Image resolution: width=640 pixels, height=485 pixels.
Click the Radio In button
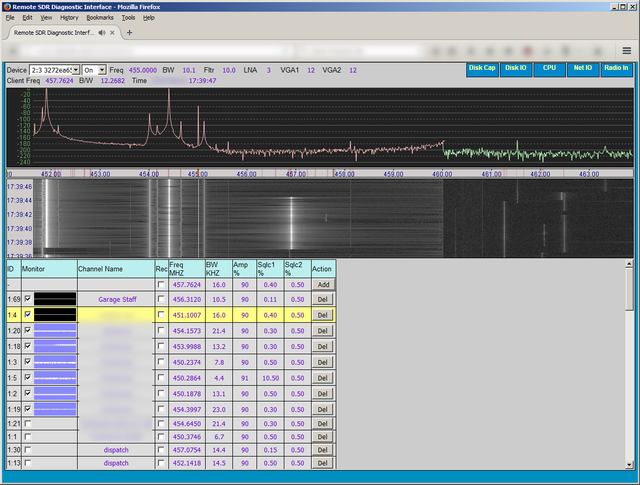(616, 69)
